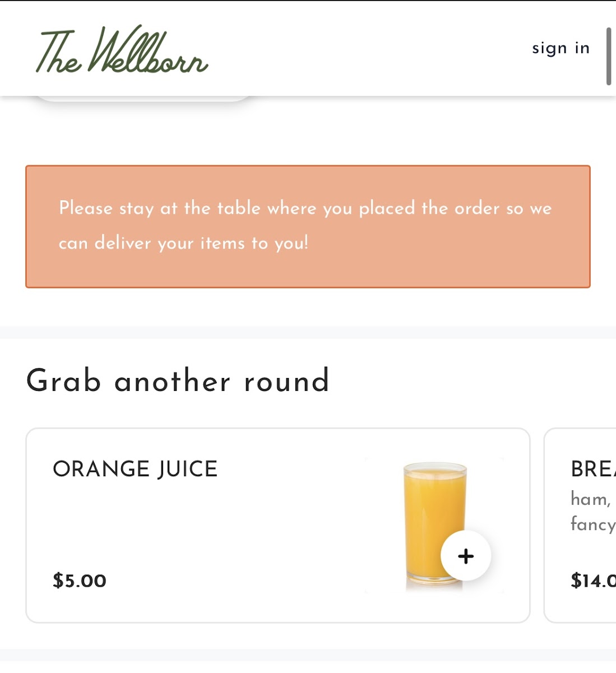Click The Wellborn logo
The width and height of the screenshot is (616, 673).
click(122, 50)
